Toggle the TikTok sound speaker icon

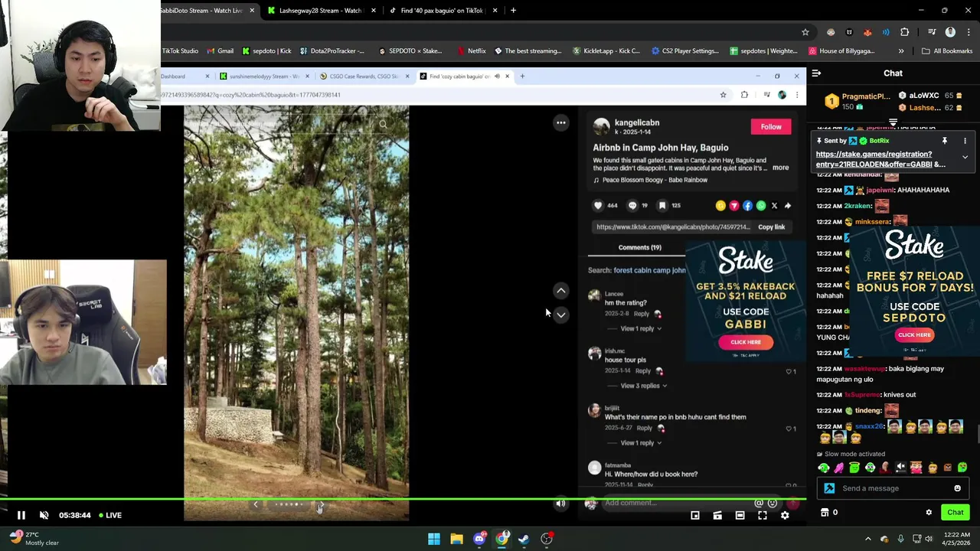(561, 503)
